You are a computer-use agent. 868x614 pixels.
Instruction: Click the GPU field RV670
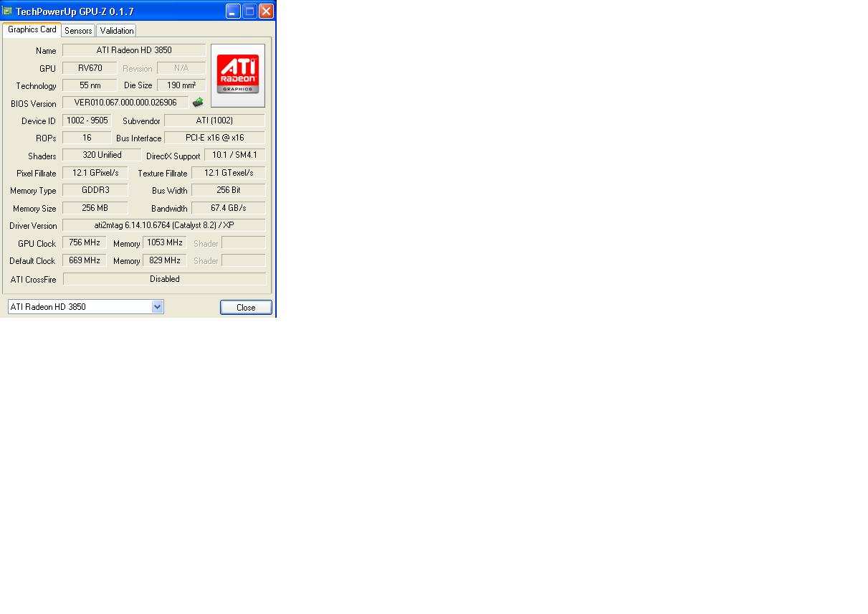click(90, 68)
